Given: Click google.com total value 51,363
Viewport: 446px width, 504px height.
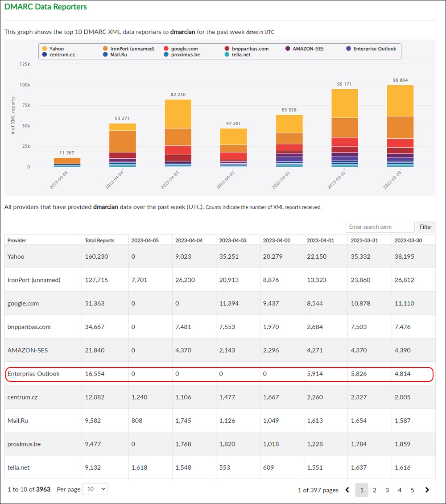Looking at the screenshot, I should (x=95, y=303).
